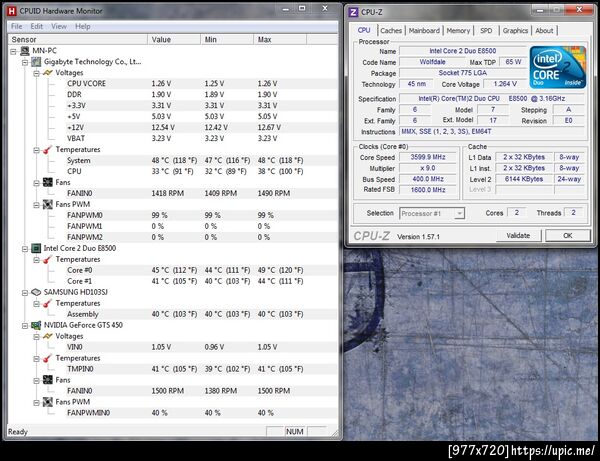The height and width of the screenshot is (461, 600).
Task: Click the SAMSUNG HD103SJ hard drive icon
Action: click(36, 292)
